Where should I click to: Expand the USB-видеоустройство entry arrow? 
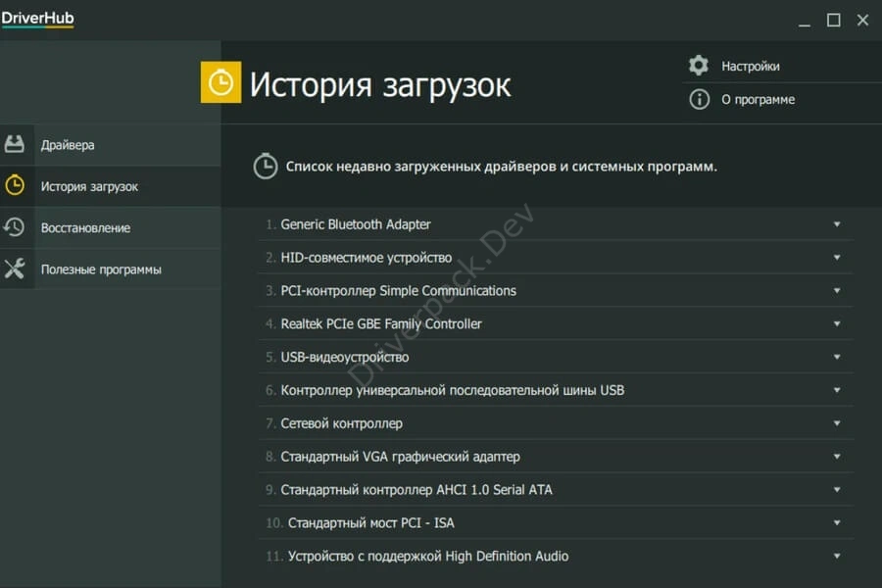(837, 358)
